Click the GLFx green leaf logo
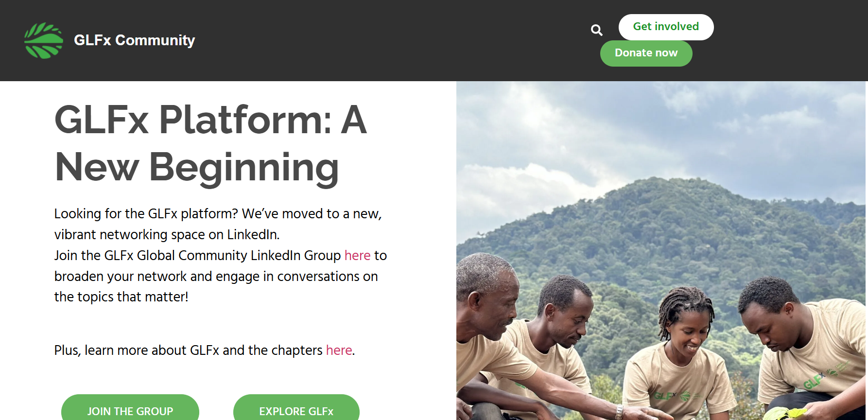This screenshot has height=420, width=868. point(43,40)
